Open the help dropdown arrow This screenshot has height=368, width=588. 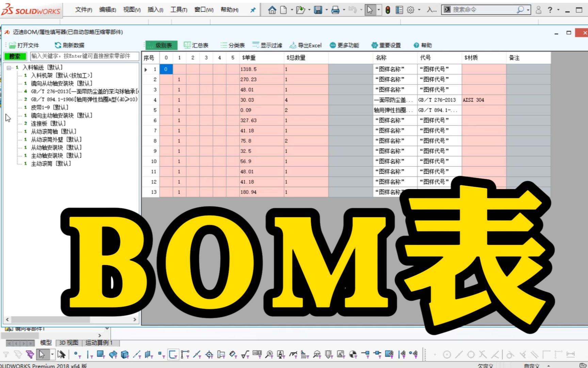(x=558, y=10)
